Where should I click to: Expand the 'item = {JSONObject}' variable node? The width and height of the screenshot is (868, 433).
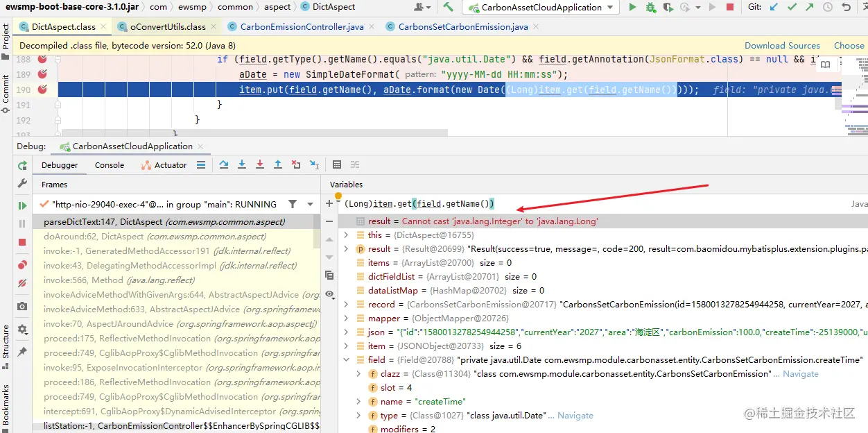click(x=347, y=346)
